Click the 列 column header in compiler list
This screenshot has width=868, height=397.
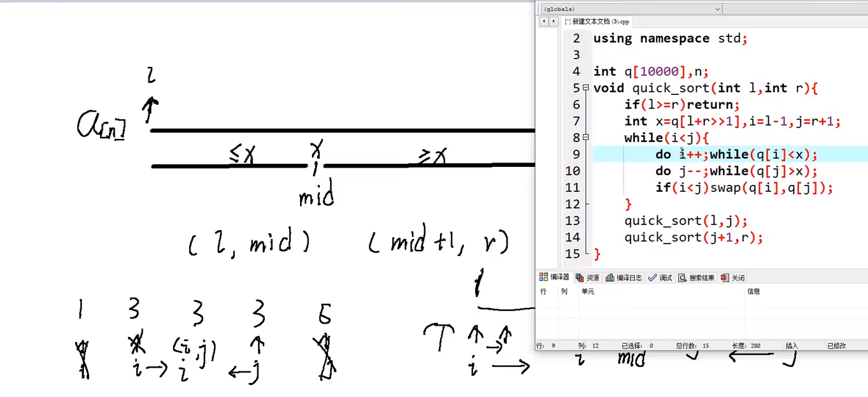pyautogui.click(x=564, y=291)
